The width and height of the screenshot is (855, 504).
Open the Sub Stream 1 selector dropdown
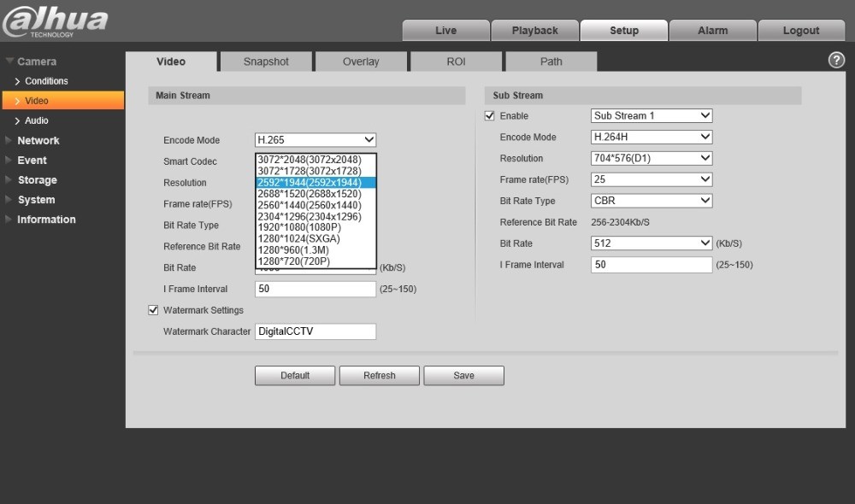[x=651, y=115]
